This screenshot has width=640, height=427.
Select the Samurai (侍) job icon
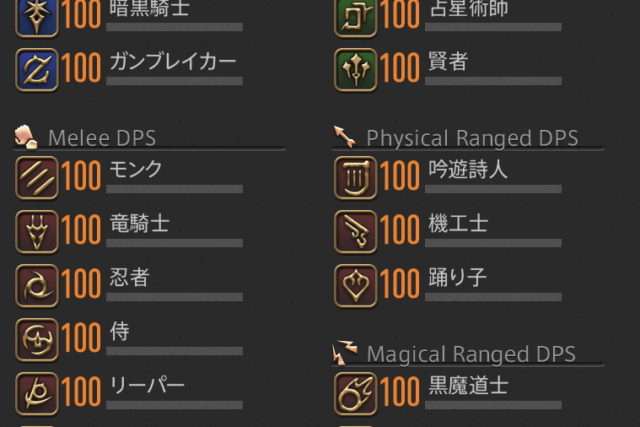(37, 340)
